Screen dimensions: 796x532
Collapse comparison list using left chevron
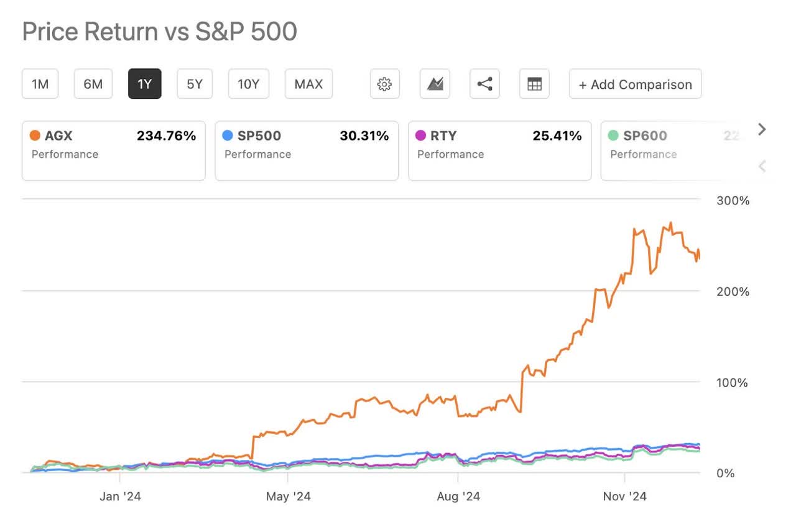[x=761, y=167]
